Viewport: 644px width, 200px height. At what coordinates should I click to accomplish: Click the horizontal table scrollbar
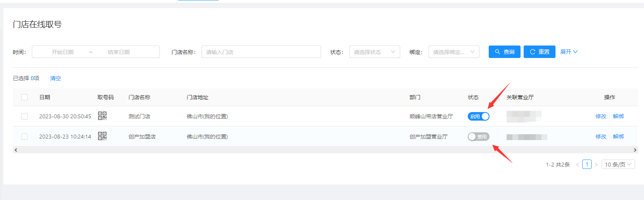(325, 150)
